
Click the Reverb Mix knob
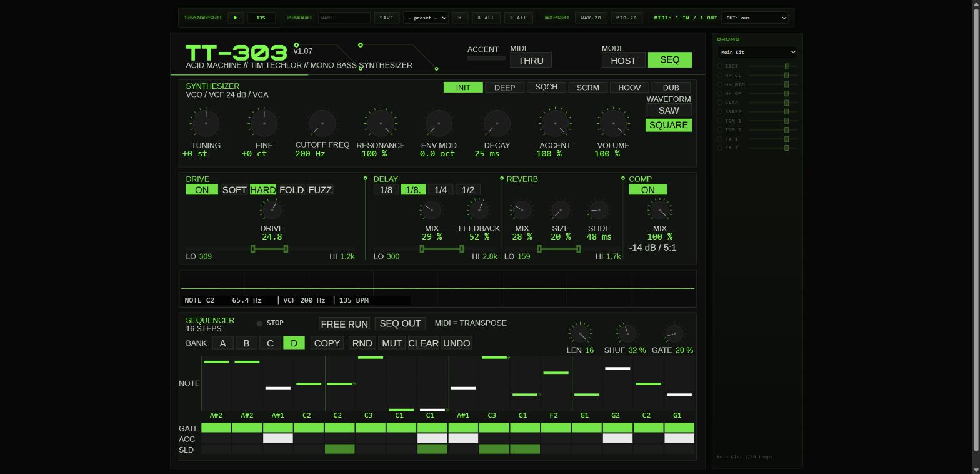[x=521, y=210]
